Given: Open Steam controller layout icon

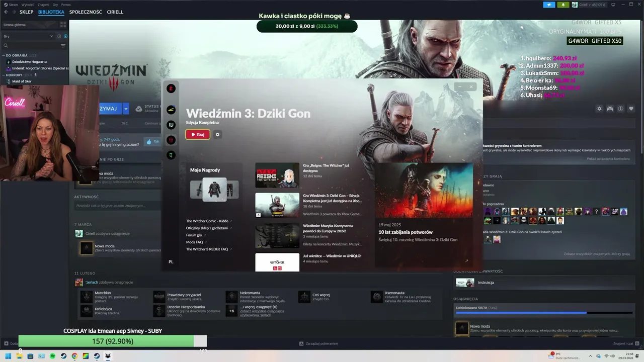Looking at the screenshot, I should click(x=610, y=109).
